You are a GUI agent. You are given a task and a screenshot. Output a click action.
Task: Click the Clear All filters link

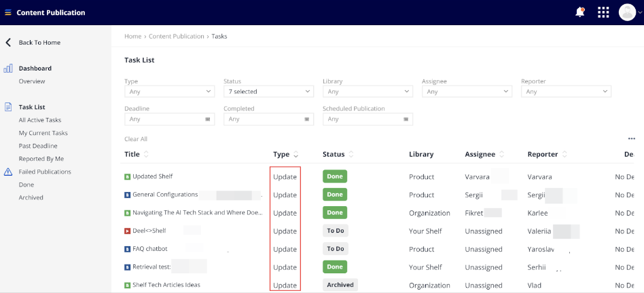(x=136, y=139)
